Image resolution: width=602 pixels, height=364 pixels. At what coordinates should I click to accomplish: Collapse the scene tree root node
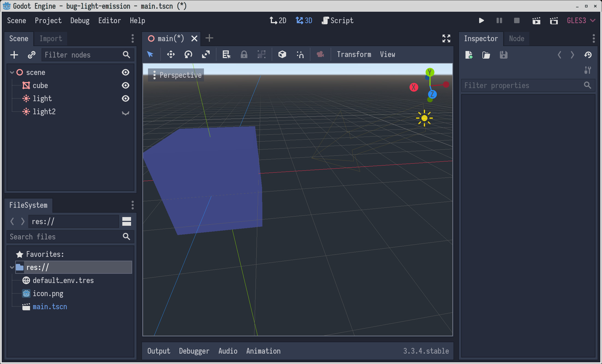(12, 72)
